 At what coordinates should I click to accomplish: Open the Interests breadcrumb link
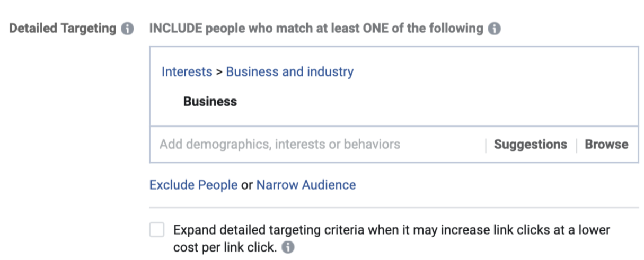pos(187,72)
